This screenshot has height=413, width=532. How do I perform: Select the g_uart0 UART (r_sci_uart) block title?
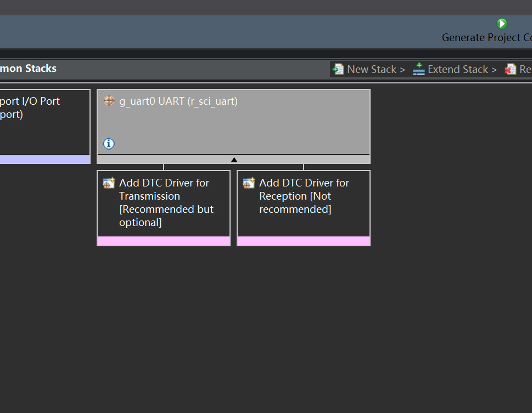click(178, 101)
